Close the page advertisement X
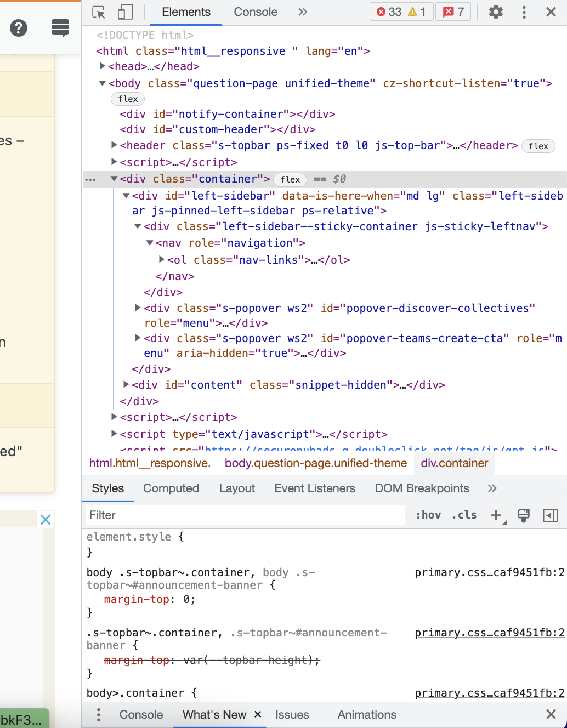This screenshot has height=728, width=567. click(46, 519)
